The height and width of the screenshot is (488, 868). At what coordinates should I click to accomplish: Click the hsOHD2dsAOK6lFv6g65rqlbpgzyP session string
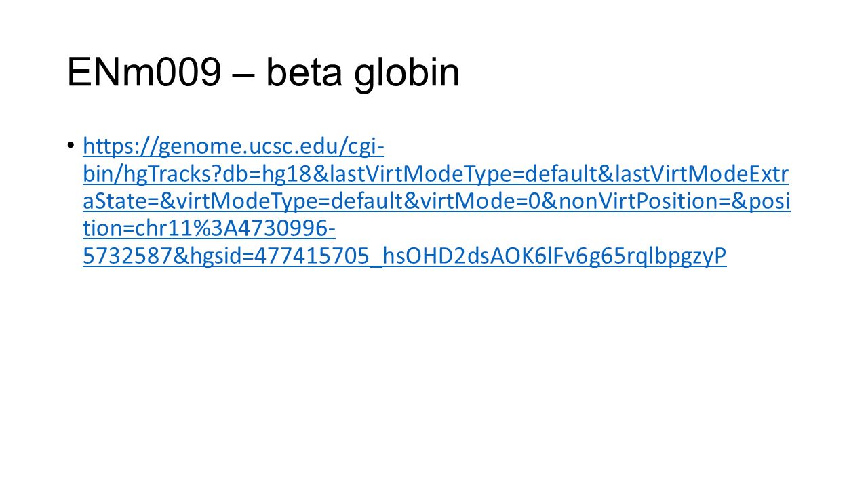click(x=555, y=258)
